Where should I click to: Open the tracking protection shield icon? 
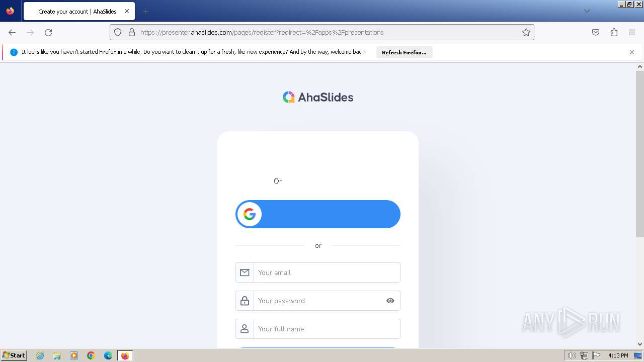[118, 32]
